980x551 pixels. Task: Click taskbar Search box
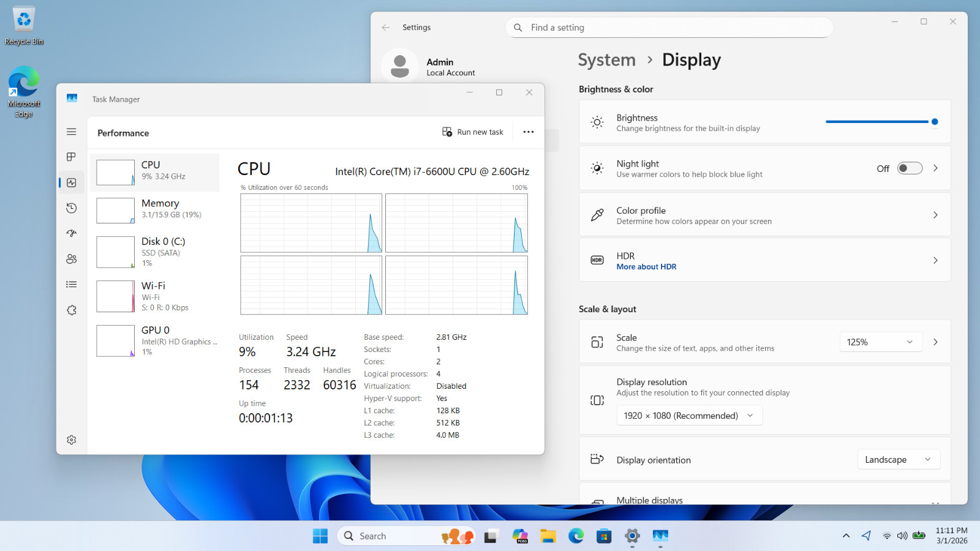click(x=406, y=536)
